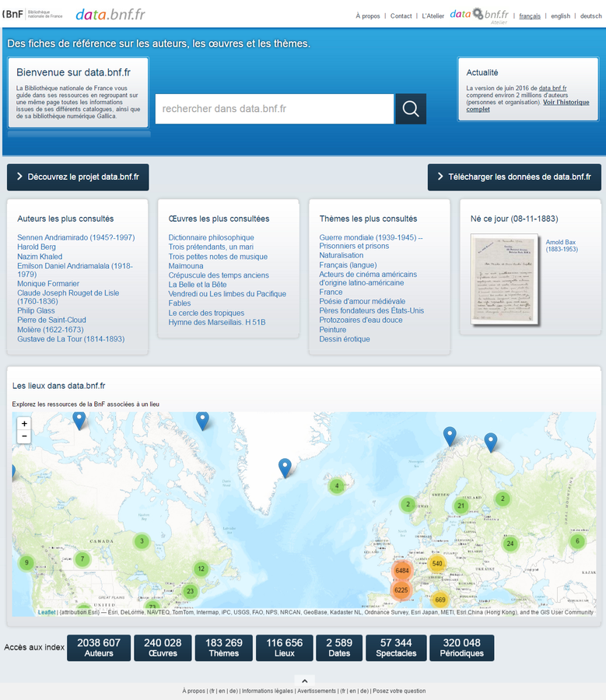Image resolution: width=606 pixels, height=700 pixels.
Task: Open the 'À propos' top menu item
Action: tap(367, 16)
